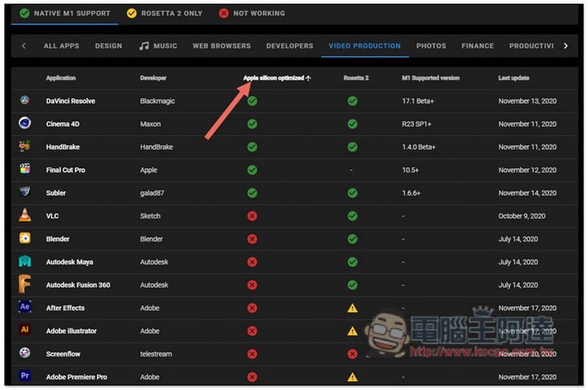The image size is (588, 390).
Task: Switch to the Web Browsers category
Action: [x=222, y=46]
